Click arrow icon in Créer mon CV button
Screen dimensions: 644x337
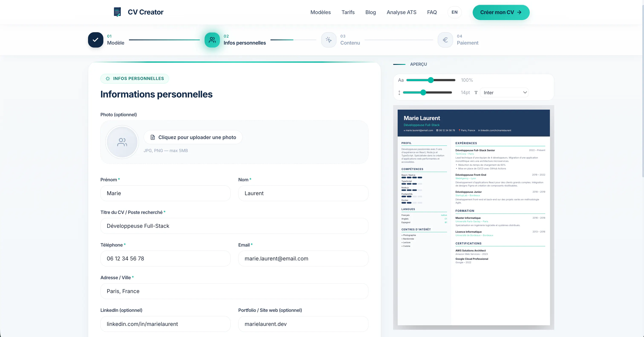point(519,12)
